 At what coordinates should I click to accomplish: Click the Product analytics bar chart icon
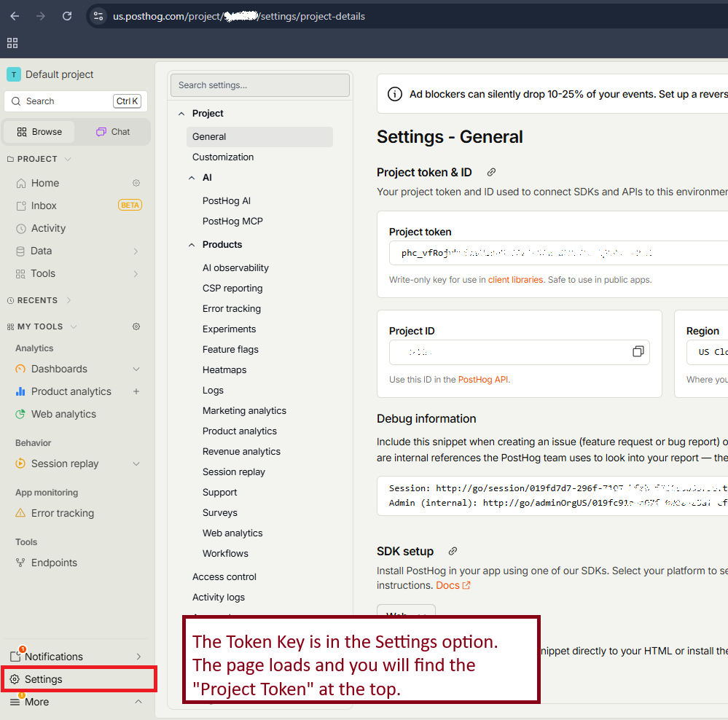(20, 391)
